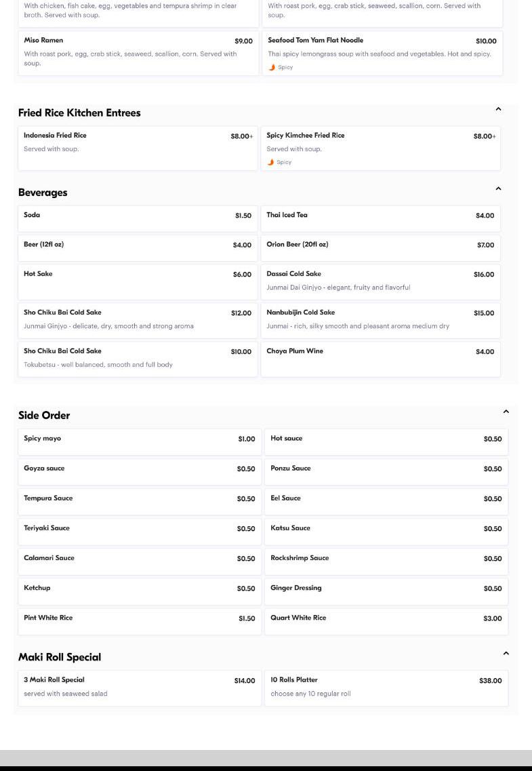Choose the Ginger Dressing side
The height and width of the screenshot is (771, 532).
coord(386,591)
